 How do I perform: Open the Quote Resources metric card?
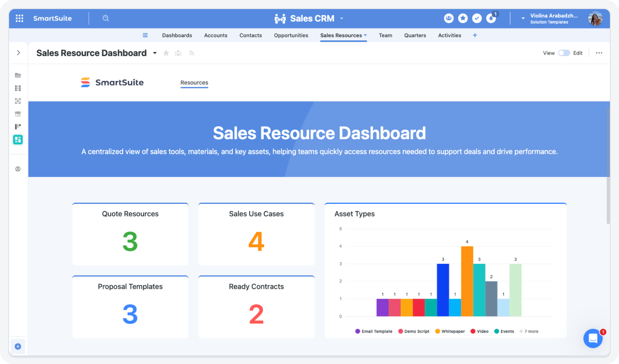point(130,234)
